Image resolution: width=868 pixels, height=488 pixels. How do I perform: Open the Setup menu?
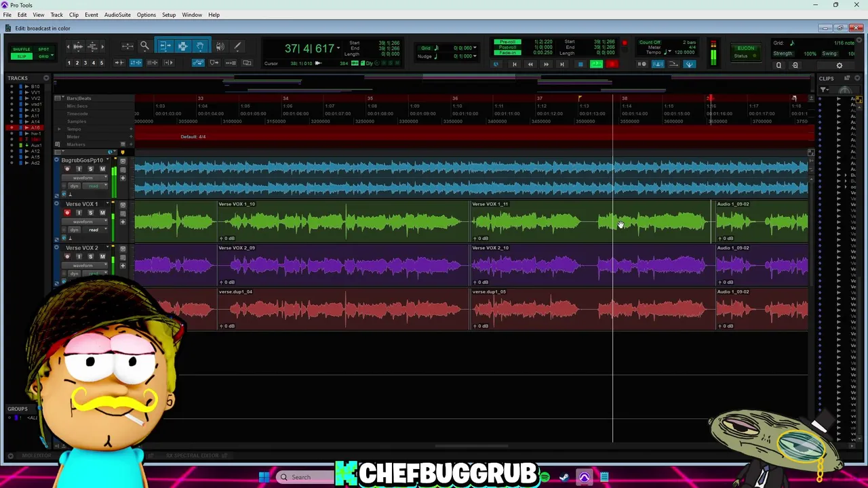pos(169,15)
